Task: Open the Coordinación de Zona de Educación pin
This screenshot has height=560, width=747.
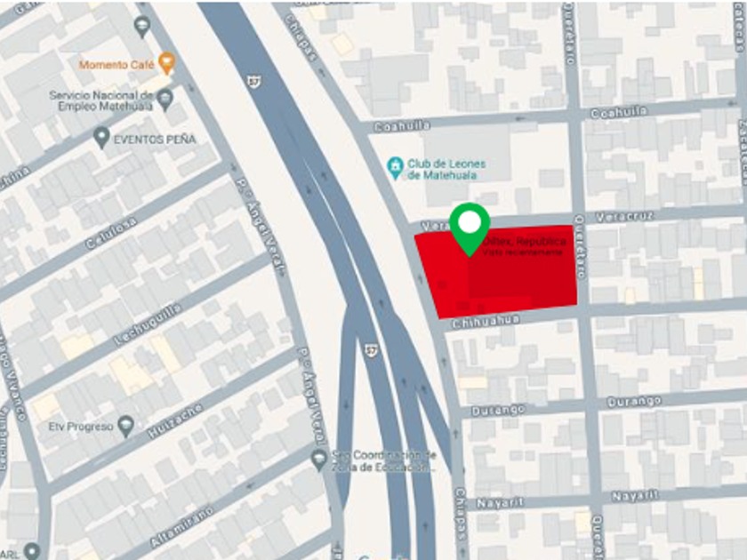Action: 318,460
